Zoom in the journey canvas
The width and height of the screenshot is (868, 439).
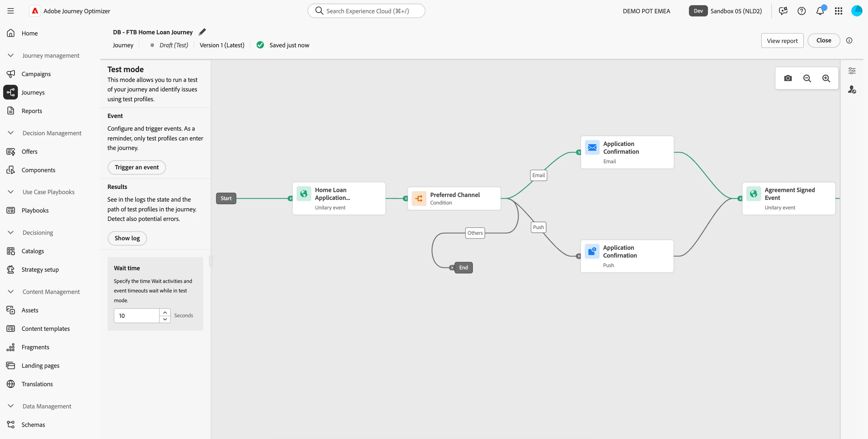[x=826, y=78]
